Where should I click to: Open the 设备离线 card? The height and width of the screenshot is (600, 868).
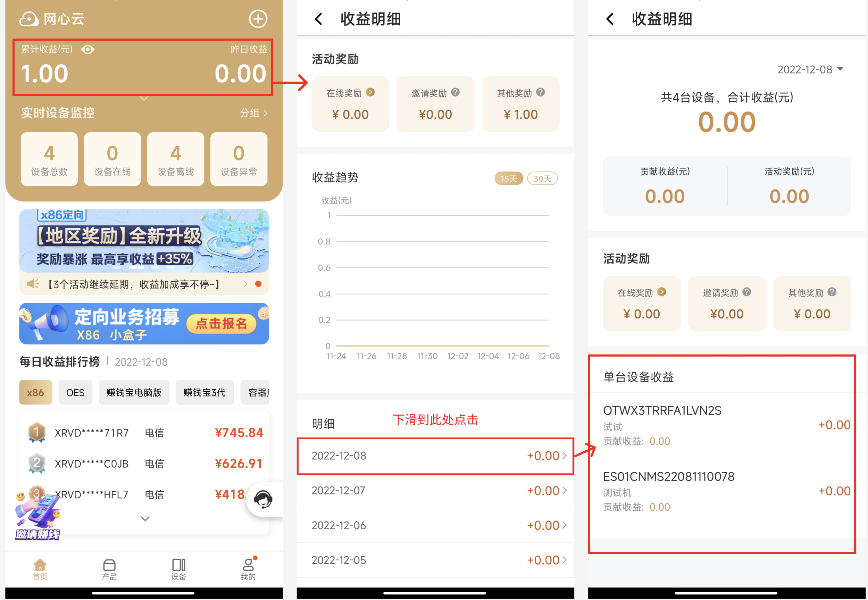pos(176,159)
